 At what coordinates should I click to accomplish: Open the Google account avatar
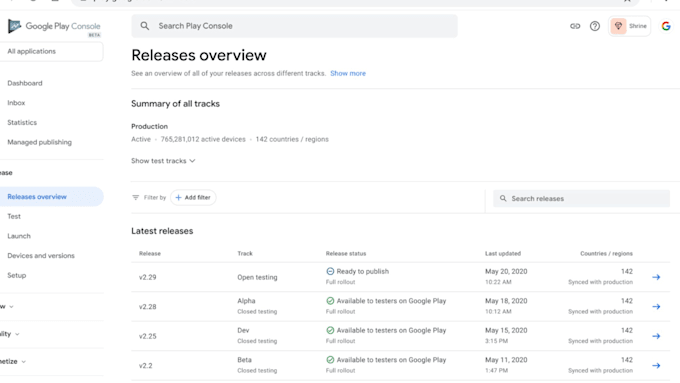[x=666, y=26]
